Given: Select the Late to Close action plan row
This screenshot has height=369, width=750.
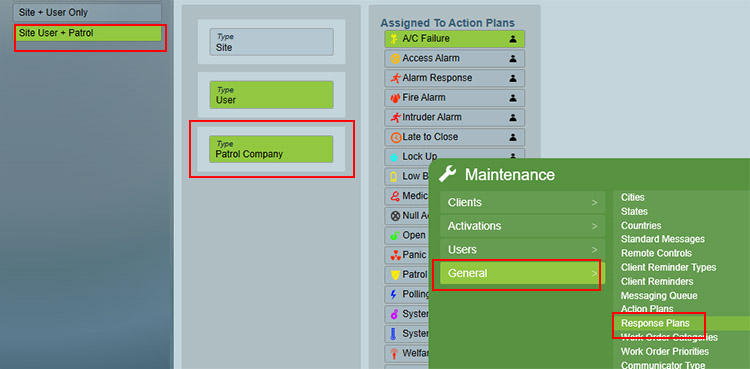Looking at the screenshot, I should click(454, 137).
